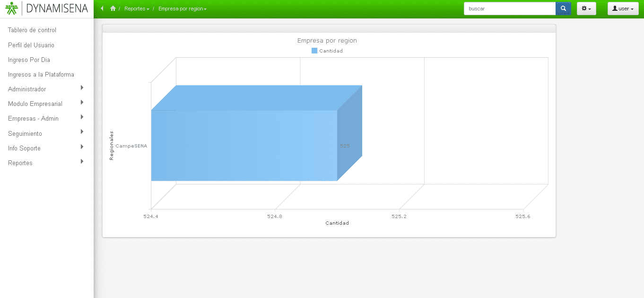
Task: Select Perfil del Usuario in the sidebar
Action: pyautogui.click(x=31, y=45)
